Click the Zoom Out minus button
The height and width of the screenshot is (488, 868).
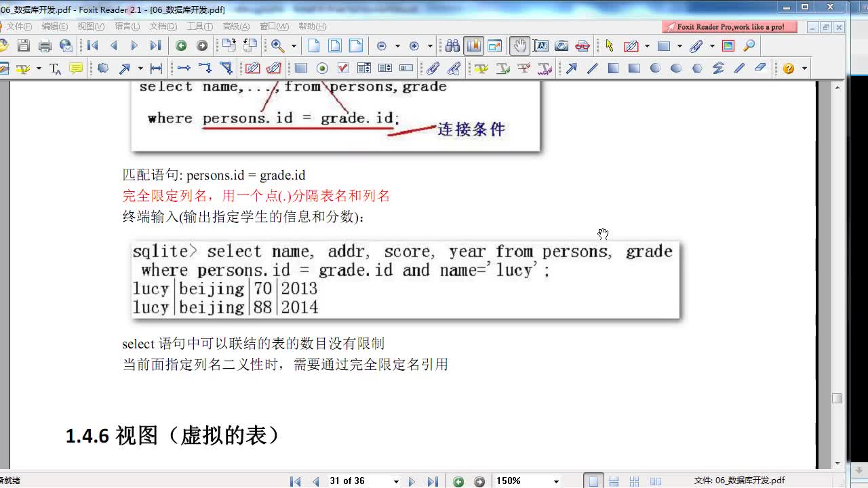[x=381, y=46]
